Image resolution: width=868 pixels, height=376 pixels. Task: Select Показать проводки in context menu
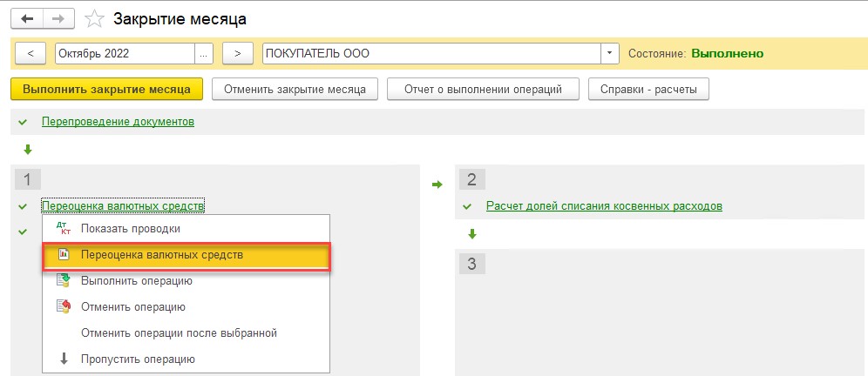[186, 228]
